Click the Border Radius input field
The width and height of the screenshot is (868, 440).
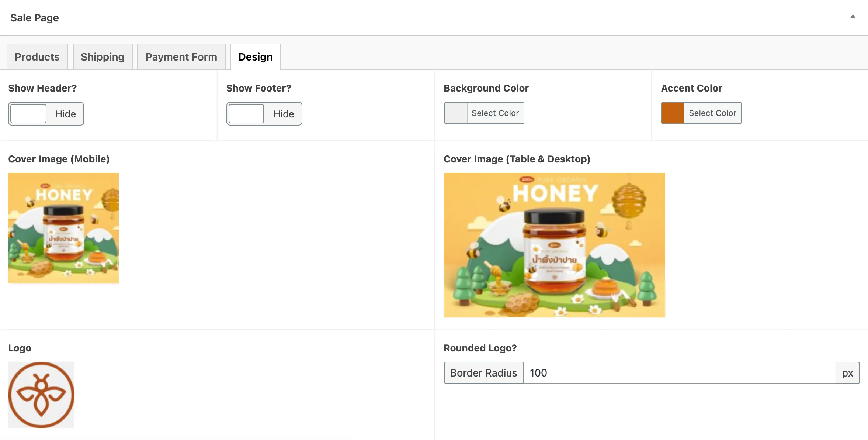click(x=678, y=373)
